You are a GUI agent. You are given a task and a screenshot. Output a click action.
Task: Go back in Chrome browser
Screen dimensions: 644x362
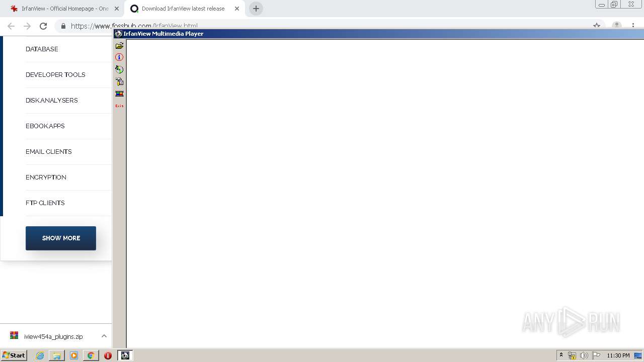(11, 26)
